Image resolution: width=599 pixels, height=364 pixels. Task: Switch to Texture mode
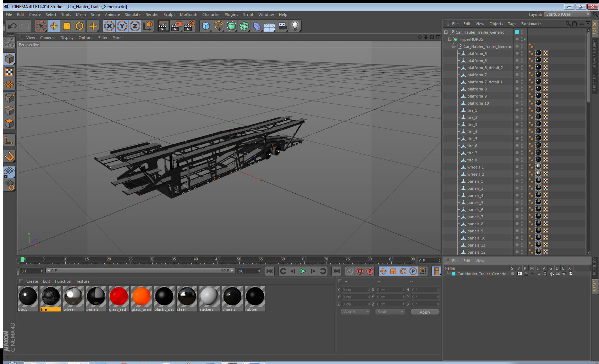pos(9,72)
